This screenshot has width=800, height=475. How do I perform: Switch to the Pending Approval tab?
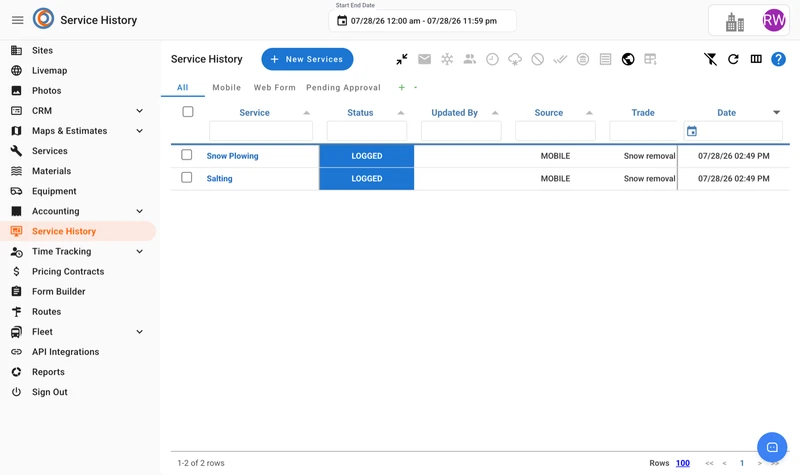(343, 88)
